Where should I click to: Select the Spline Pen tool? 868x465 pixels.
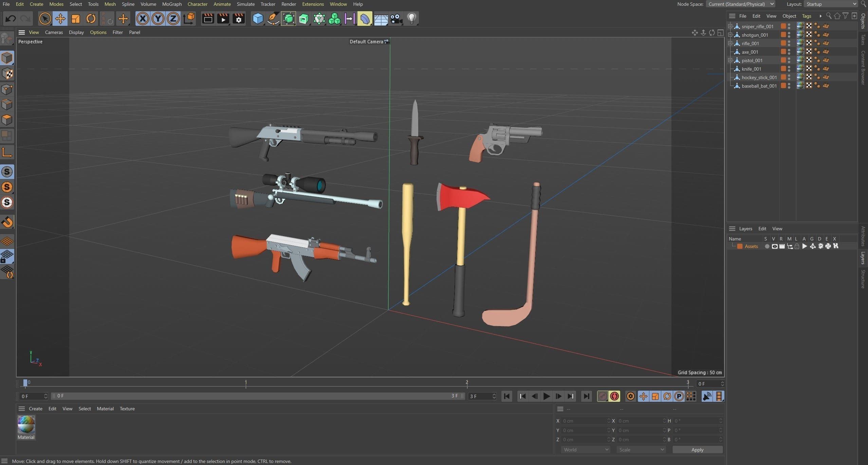(x=273, y=19)
